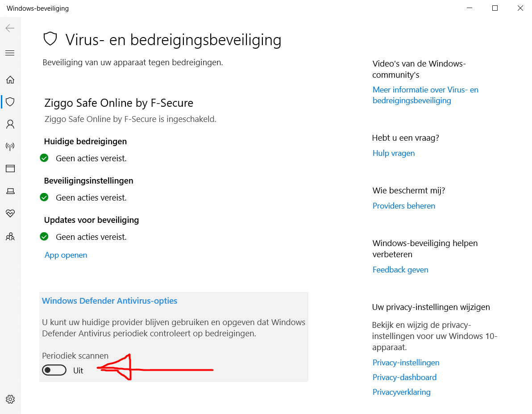Open device security laptop icon
532x414 pixels.
10,191
